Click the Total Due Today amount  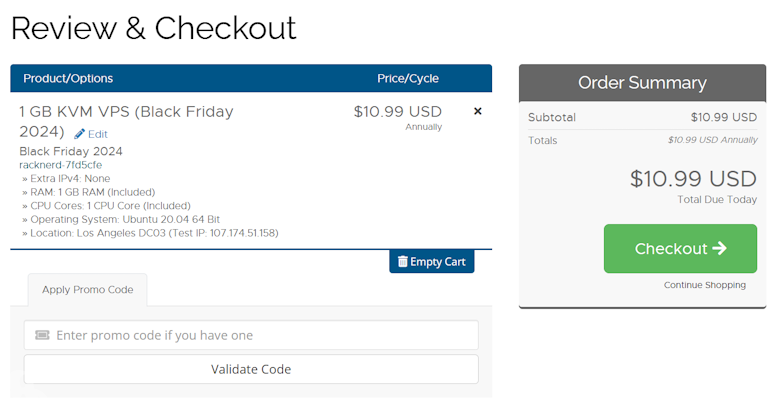click(x=693, y=179)
